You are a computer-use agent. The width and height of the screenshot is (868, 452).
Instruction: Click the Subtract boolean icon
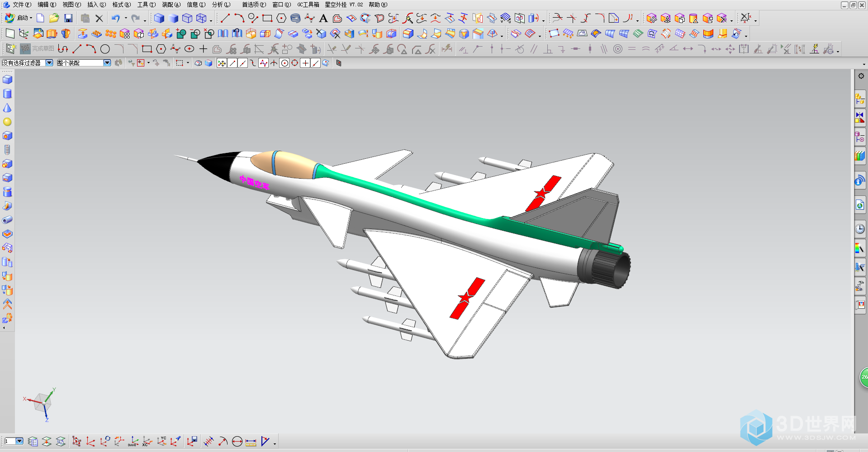coord(195,33)
